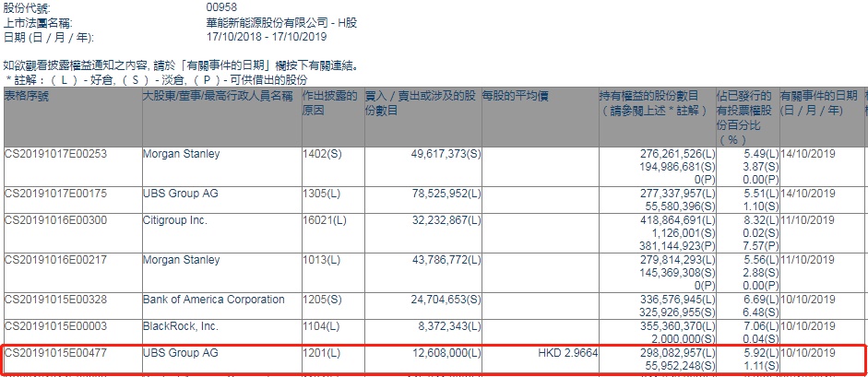Open form CS20191015E00328 serial number

[x=55, y=300]
